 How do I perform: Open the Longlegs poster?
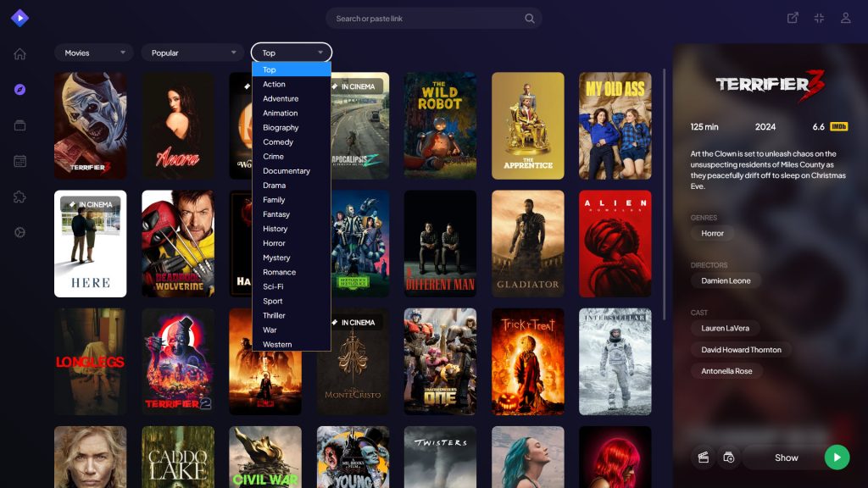90,362
